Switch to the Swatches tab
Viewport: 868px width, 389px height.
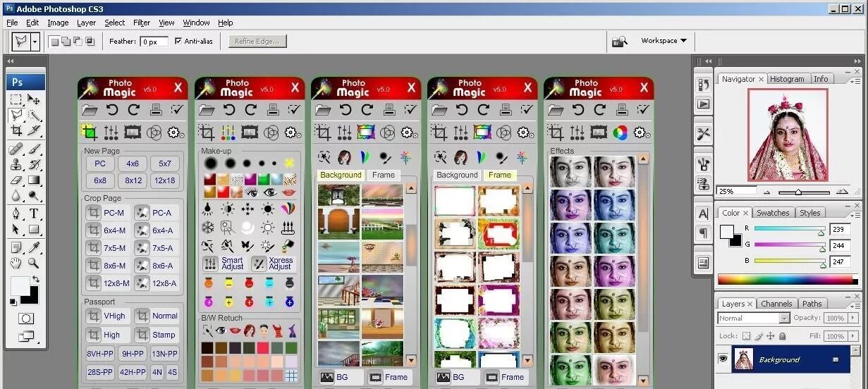point(773,213)
